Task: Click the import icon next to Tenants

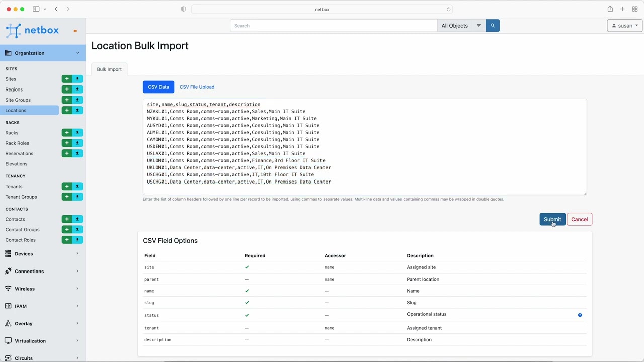Action: click(x=77, y=187)
